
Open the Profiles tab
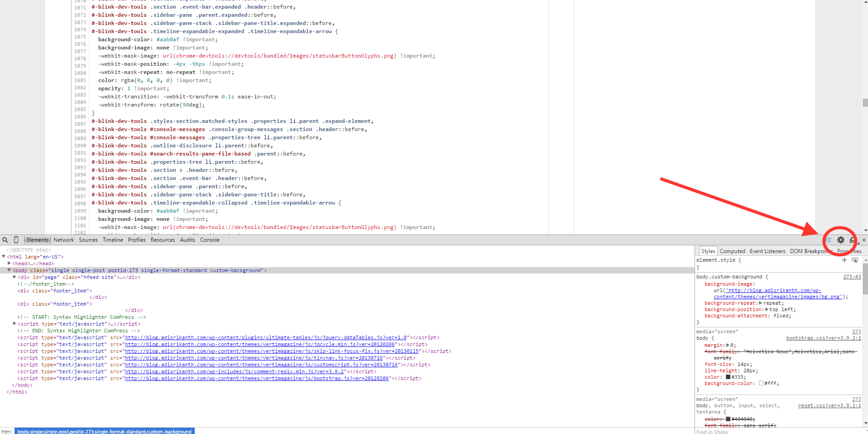137,240
